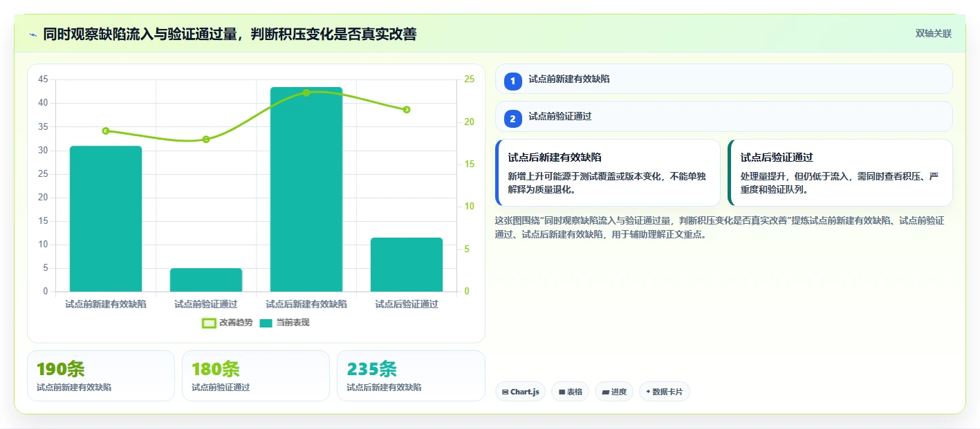This screenshot has width=980, height=429.
Task: Toggle the 改善趋势 legend label
Action: point(236,323)
